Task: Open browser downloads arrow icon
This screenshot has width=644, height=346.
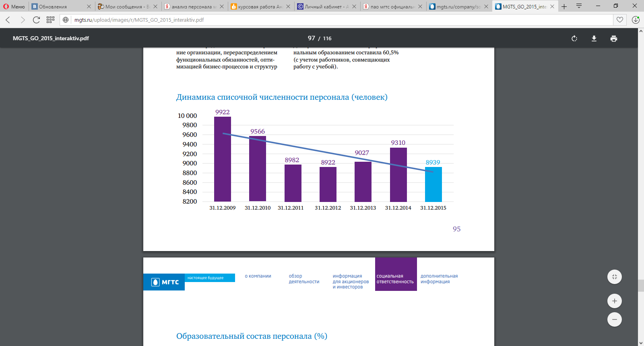Action: point(636,20)
